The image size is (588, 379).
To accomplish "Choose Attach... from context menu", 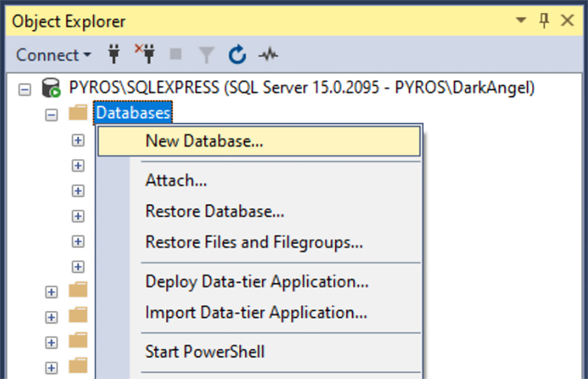I will pyautogui.click(x=259, y=181).
